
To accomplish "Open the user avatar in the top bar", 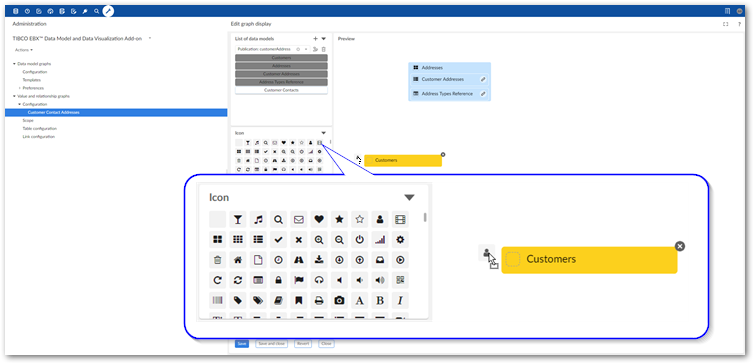I will [x=740, y=11].
